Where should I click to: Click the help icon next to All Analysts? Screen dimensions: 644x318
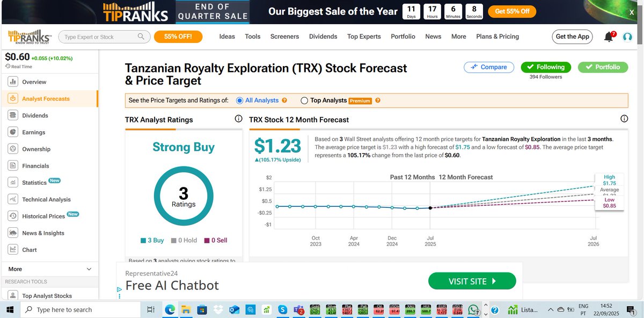pyautogui.click(x=284, y=100)
